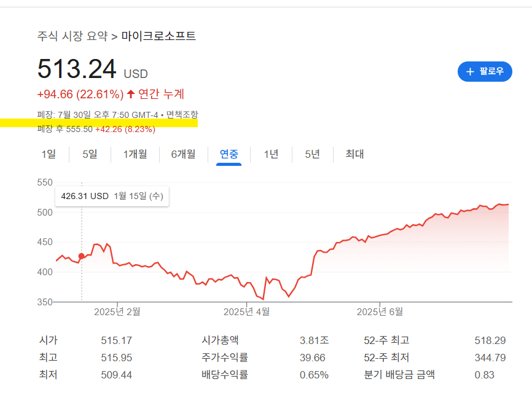This screenshot has height=395, width=532.
Task: Click the 시가총액 value 3.81조
Action: (x=314, y=340)
